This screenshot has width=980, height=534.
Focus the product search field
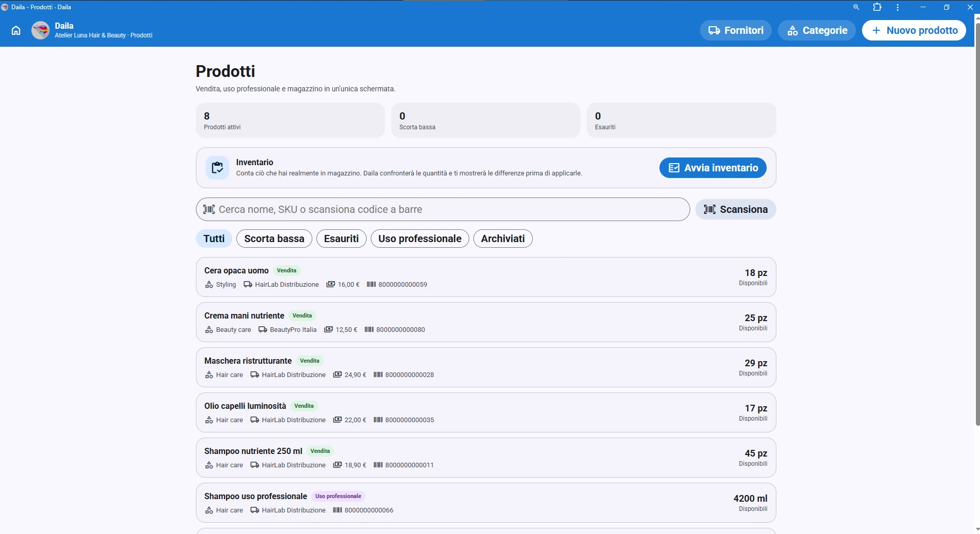pyautogui.click(x=443, y=209)
